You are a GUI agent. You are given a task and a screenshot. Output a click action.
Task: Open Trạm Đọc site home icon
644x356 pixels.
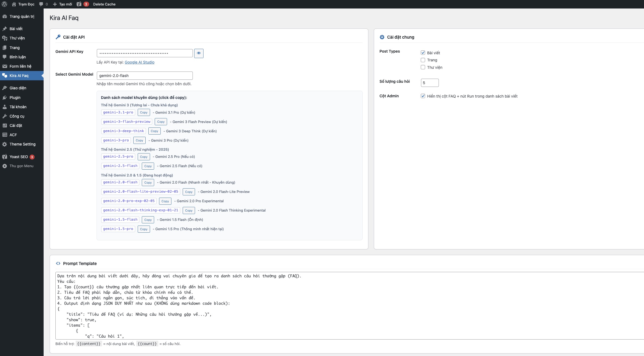tap(14, 4)
